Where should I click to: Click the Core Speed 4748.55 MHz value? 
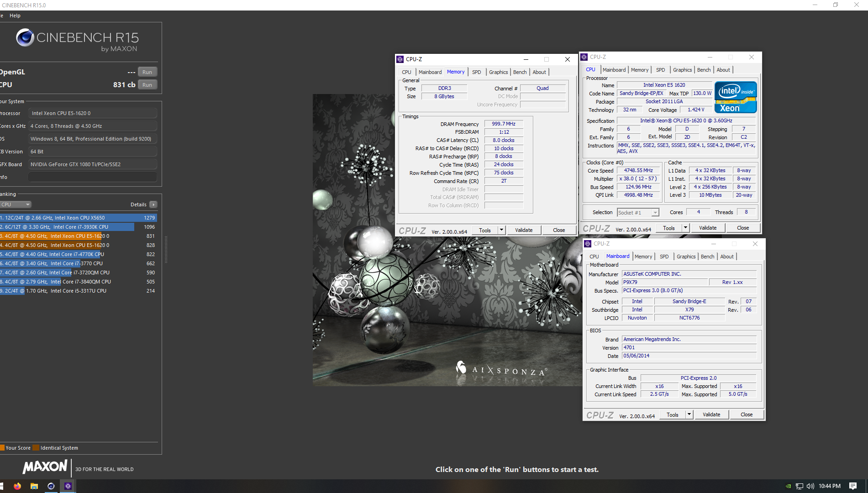tap(638, 171)
